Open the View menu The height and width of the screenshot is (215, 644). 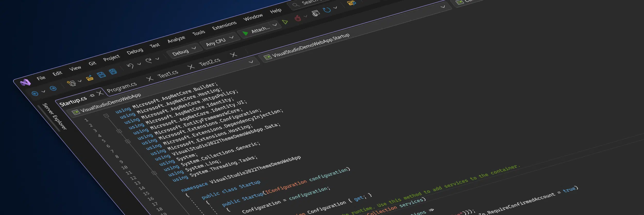click(75, 68)
